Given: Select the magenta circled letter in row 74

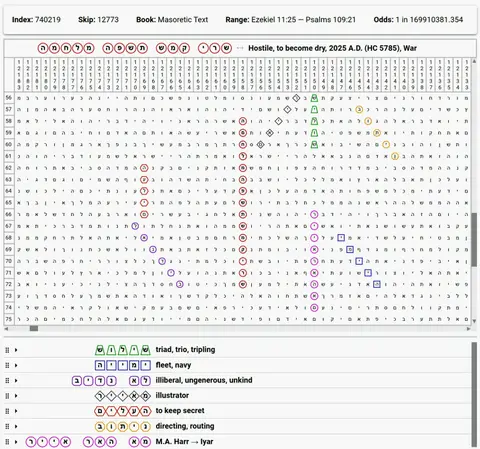Looking at the screenshot, I should coord(314,308).
